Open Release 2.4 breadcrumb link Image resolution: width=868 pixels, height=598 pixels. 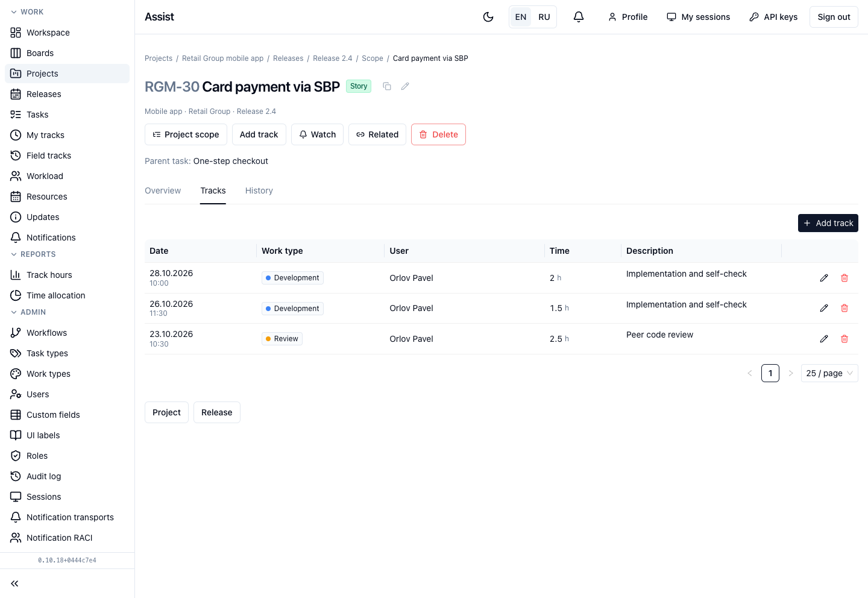point(333,58)
